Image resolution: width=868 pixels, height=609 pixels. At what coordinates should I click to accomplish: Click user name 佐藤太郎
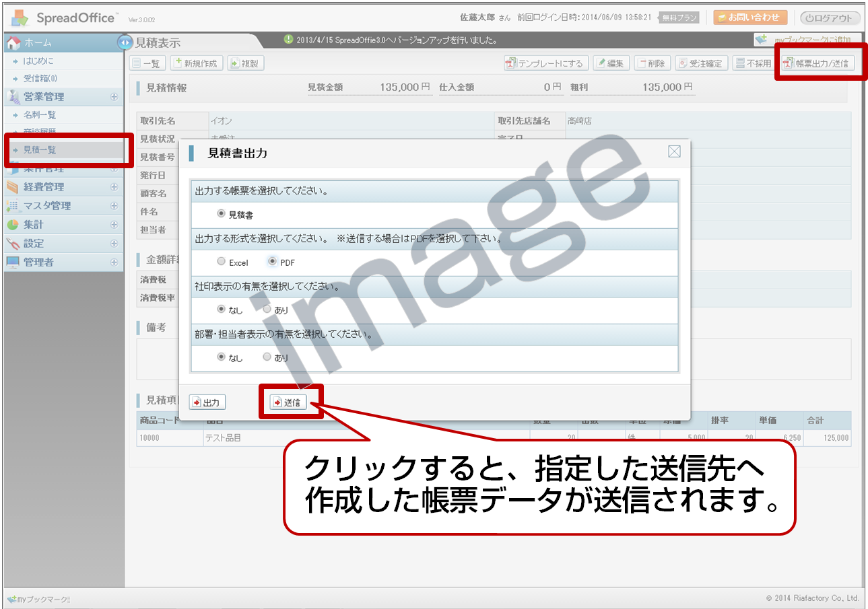pos(477,17)
